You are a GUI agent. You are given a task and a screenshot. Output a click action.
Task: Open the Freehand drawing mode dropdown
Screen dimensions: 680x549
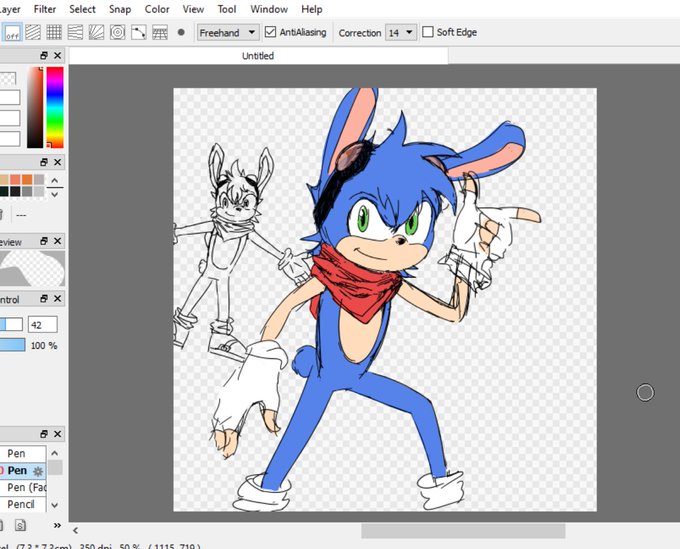(228, 33)
